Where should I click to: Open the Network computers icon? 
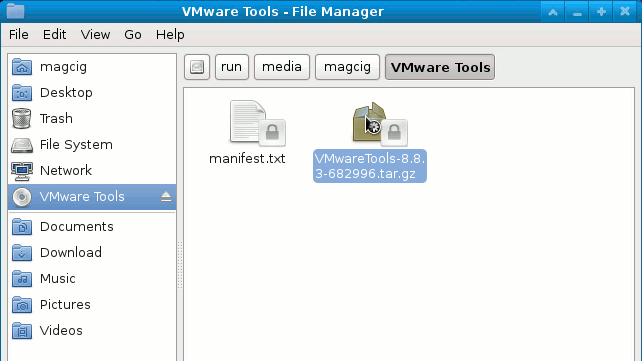coord(22,171)
